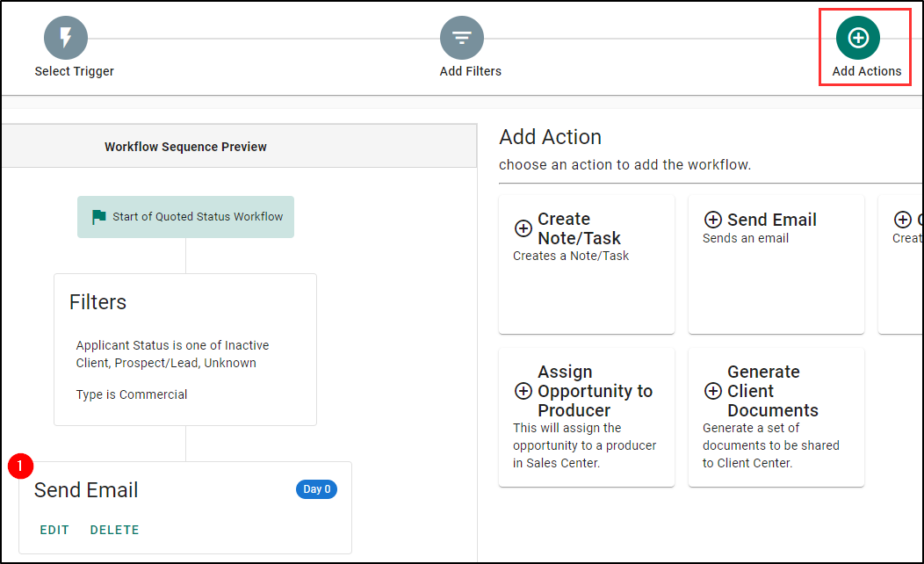Click the red step number 1 badge
This screenshot has height=564, width=924.
[20, 466]
